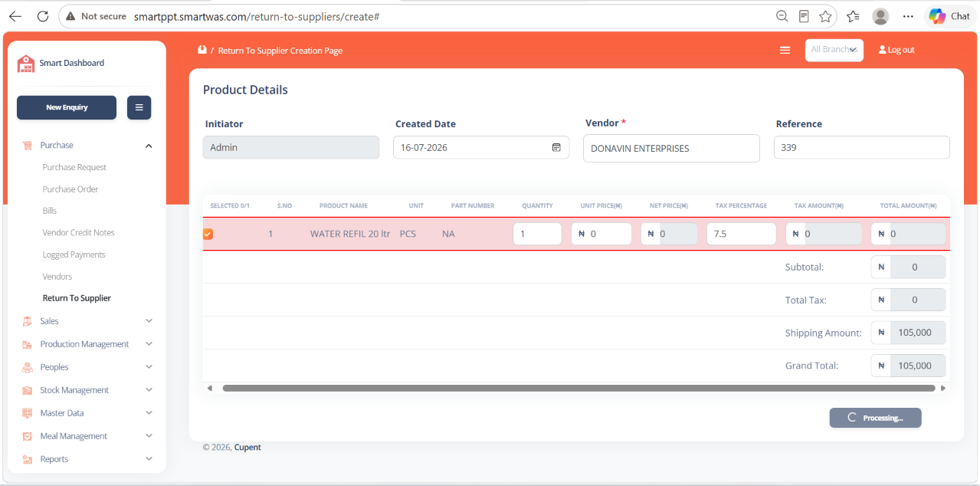This screenshot has height=486, width=980.
Task: Open Vendor Credit Notes in the sidebar
Action: 79,232
